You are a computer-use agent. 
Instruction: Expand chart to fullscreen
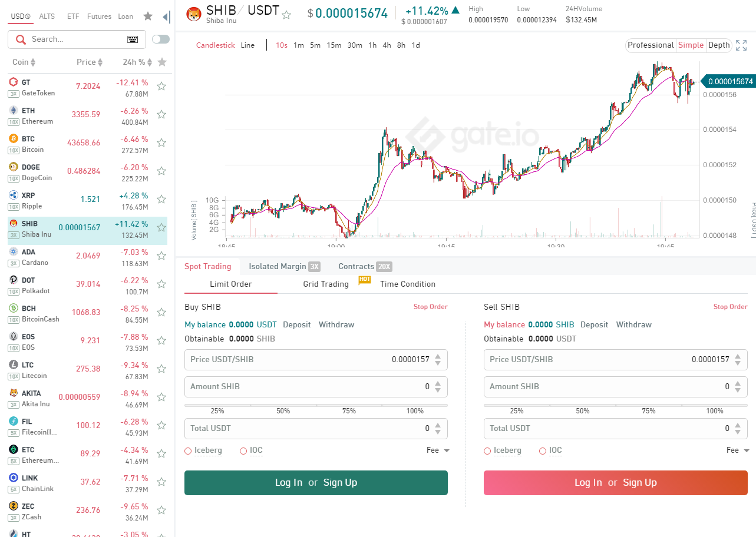coord(741,45)
